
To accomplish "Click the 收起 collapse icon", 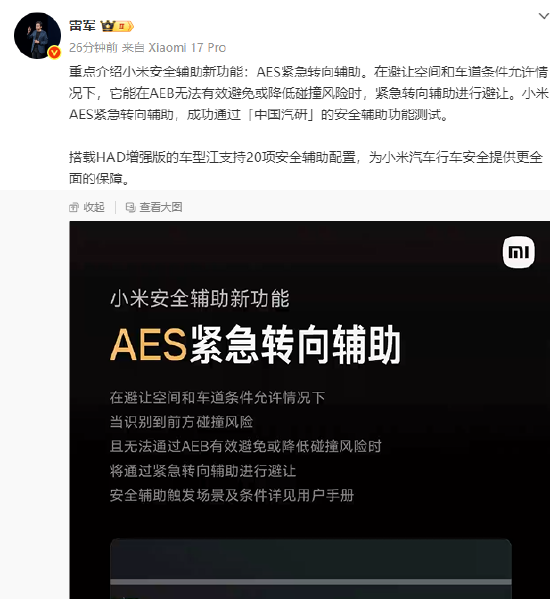I will click(x=74, y=207).
